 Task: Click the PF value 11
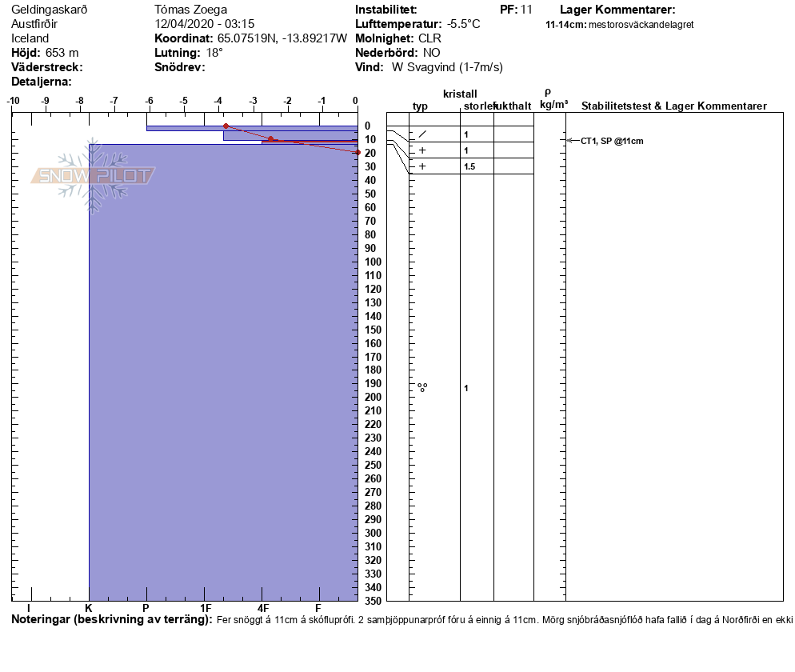526,9
